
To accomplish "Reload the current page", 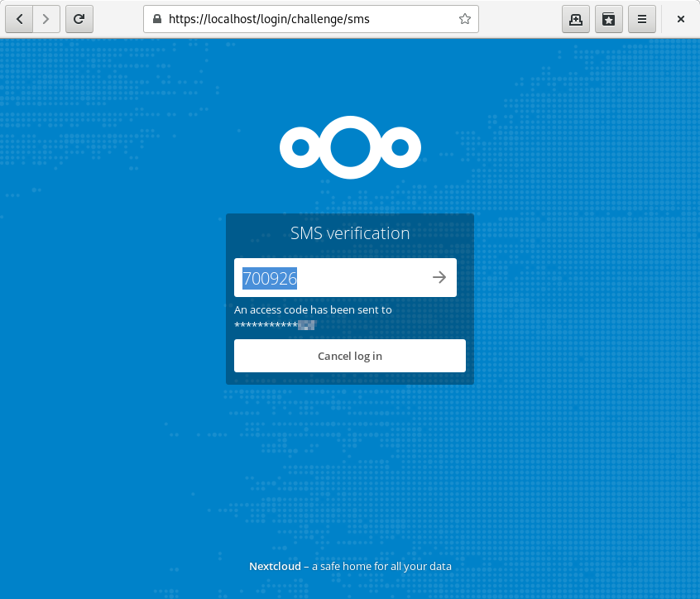I will [x=79, y=19].
